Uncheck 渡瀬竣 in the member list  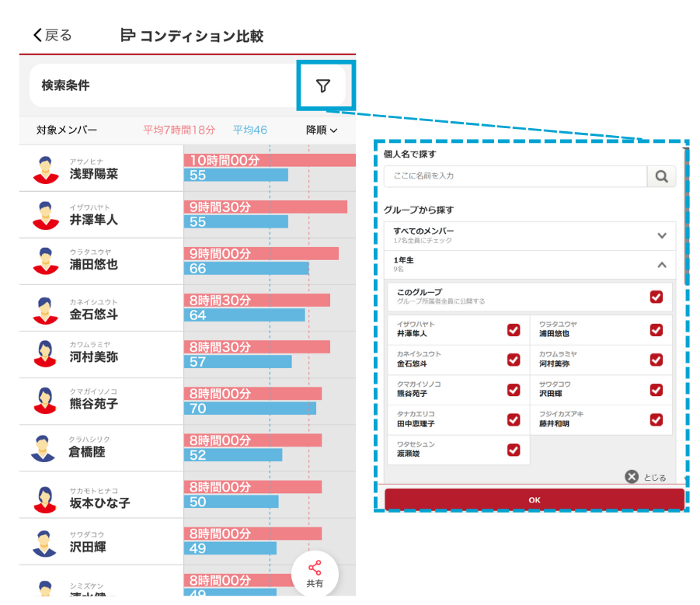(514, 450)
